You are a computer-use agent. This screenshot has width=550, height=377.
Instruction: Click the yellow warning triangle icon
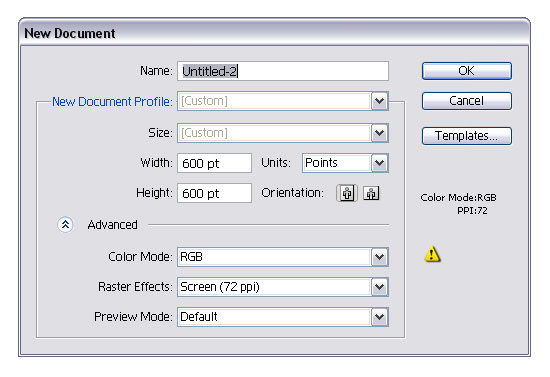click(432, 254)
